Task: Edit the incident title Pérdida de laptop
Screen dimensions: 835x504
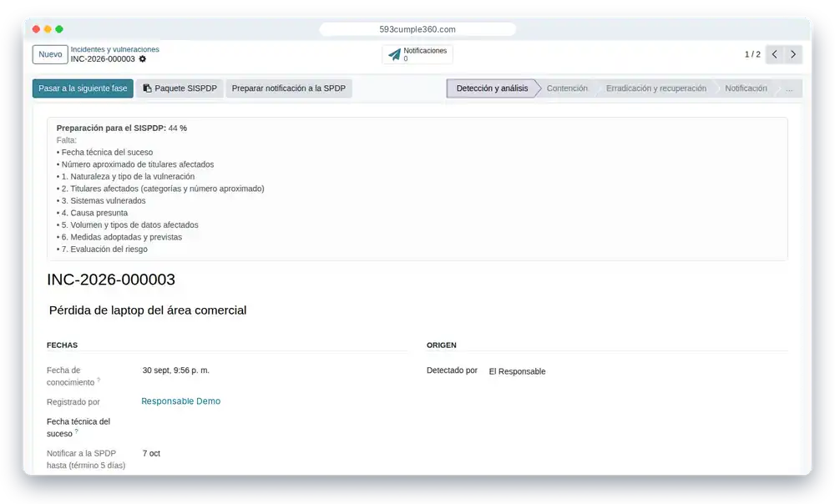Action: (148, 310)
